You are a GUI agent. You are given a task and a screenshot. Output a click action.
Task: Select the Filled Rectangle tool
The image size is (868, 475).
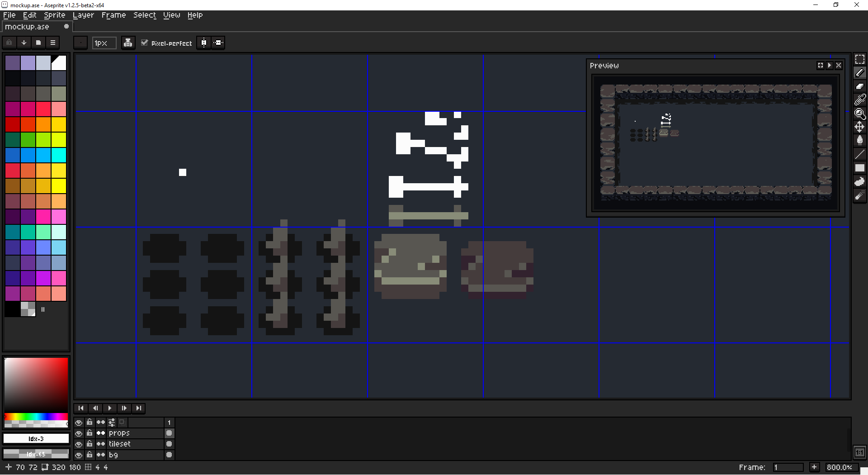pyautogui.click(x=859, y=168)
